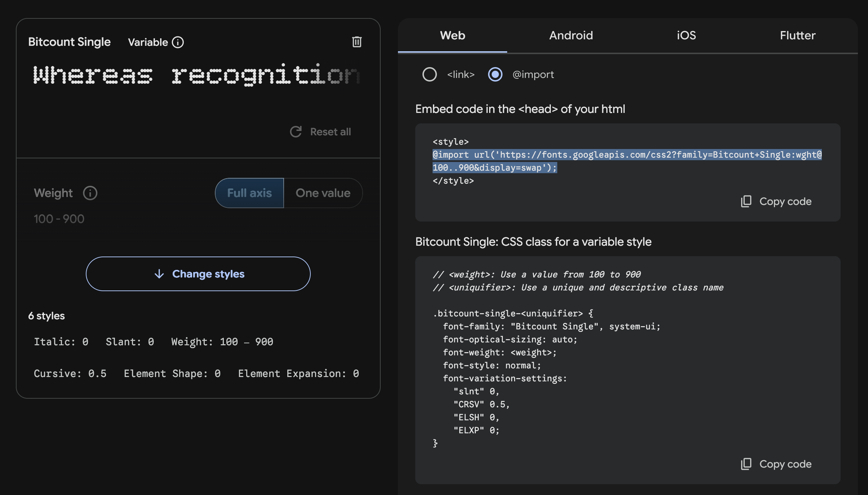Screen dimensions: 868x495
Task: Click the 'Whereas recognition' preview text
Action: (196, 75)
